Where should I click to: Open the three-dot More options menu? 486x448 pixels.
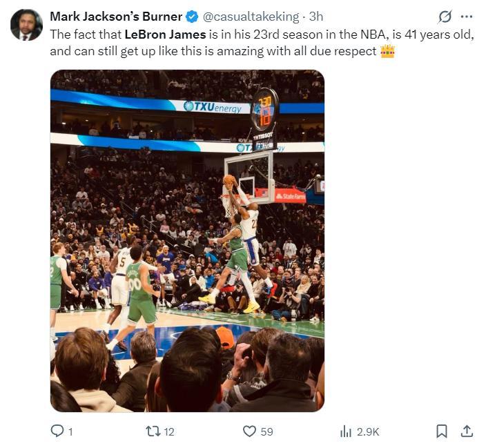[x=467, y=17]
